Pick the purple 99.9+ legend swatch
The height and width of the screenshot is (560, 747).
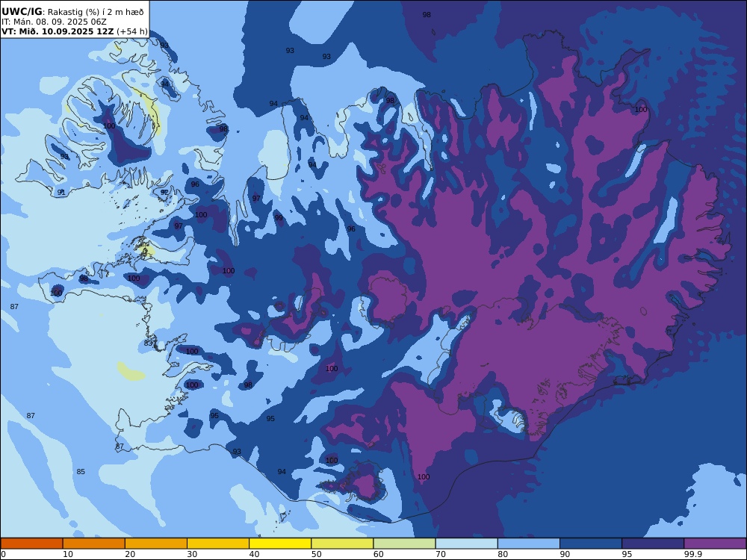tap(715, 544)
